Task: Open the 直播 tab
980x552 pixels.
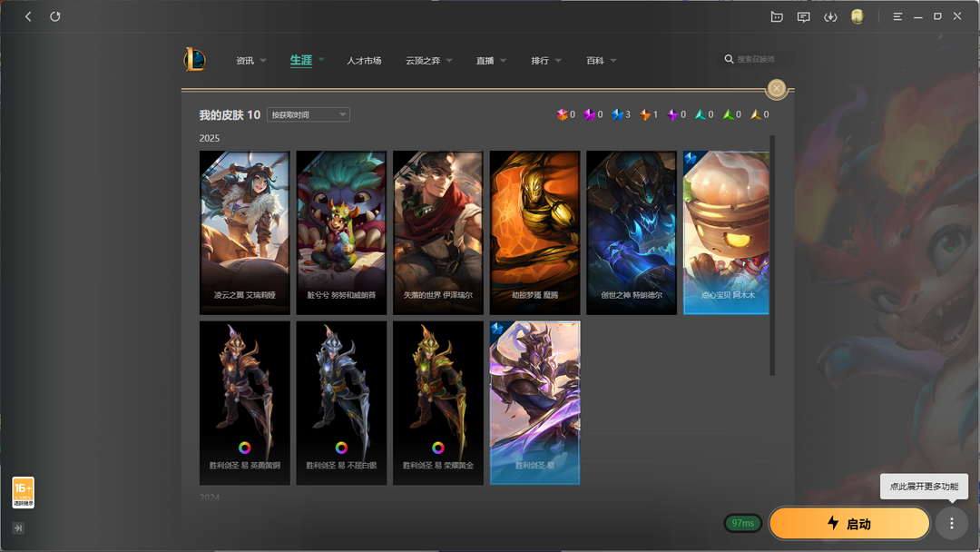Action: point(485,61)
